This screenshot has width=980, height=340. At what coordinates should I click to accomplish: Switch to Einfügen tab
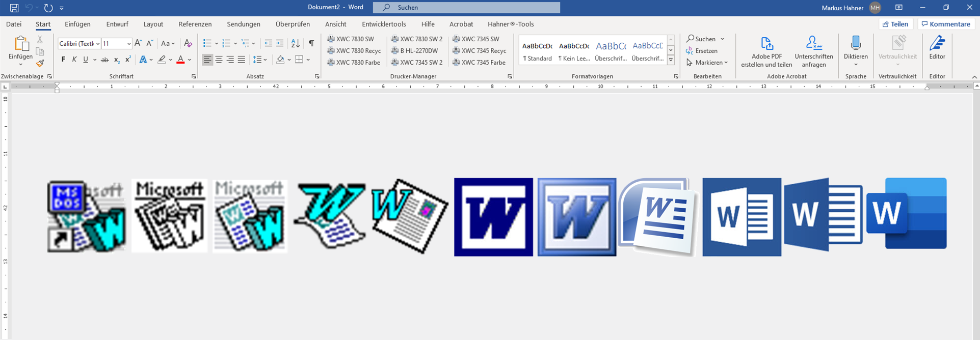tap(77, 24)
